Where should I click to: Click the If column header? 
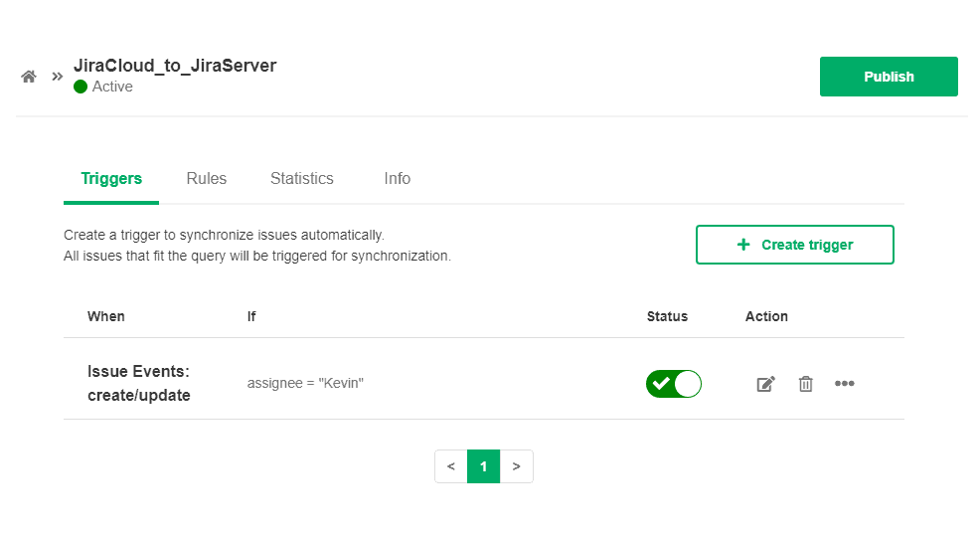(x=251, y=316)
